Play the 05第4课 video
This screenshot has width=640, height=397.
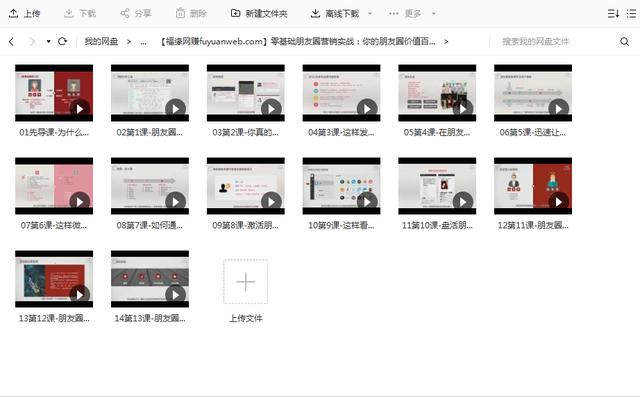463,109
